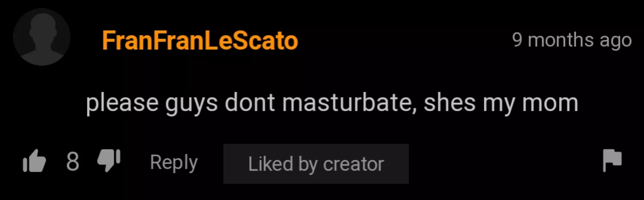Select the orange FranFranLeScato username
The image size is (644, 200).
click(x=200, y=40)
